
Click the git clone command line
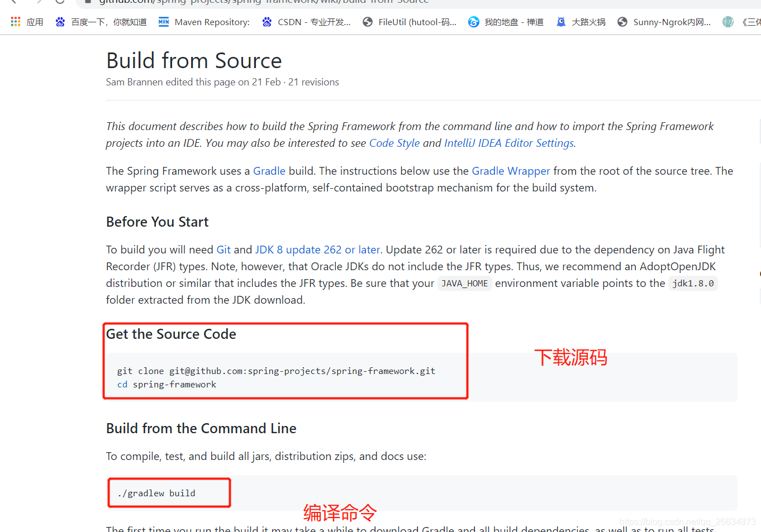click(x=276, y=371)
